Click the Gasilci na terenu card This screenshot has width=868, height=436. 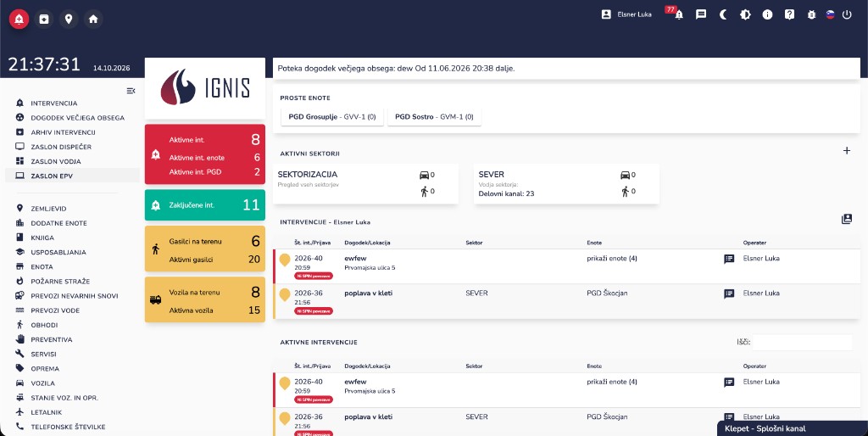pyautogui.click(x=205, y=249)
